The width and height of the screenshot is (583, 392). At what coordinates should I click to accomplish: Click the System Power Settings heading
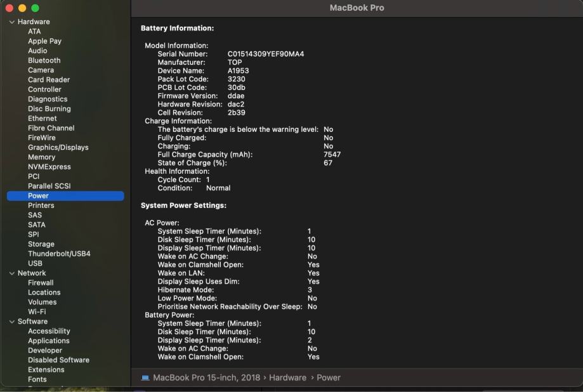pyautogui.click(x=183, y=206)
